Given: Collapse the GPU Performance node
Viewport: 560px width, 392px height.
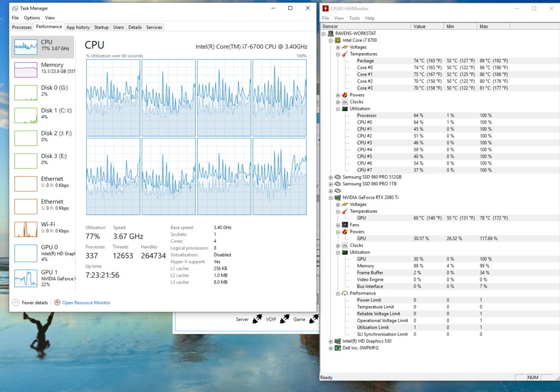Looking at the screenshot, I should [338, 293].
